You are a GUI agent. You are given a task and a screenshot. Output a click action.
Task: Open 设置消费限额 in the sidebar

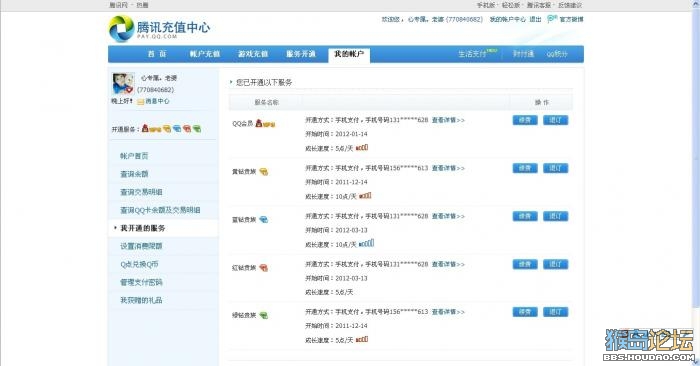[x=141, y=246]
